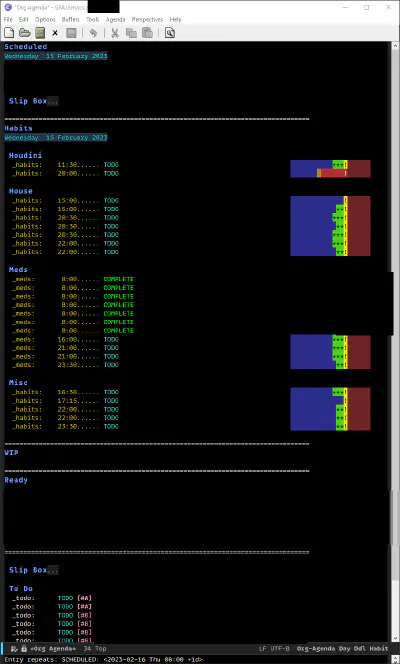This screenshot has height=664, width=400.
Task: Open the directory browser toolbar icon
Action: [40, 33]
